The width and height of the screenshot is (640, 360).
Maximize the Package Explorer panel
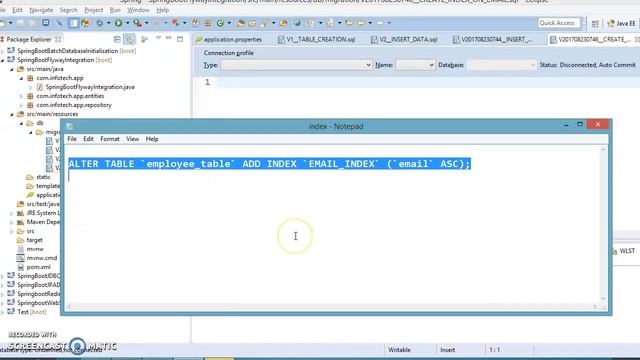click(x=180, y=39)
